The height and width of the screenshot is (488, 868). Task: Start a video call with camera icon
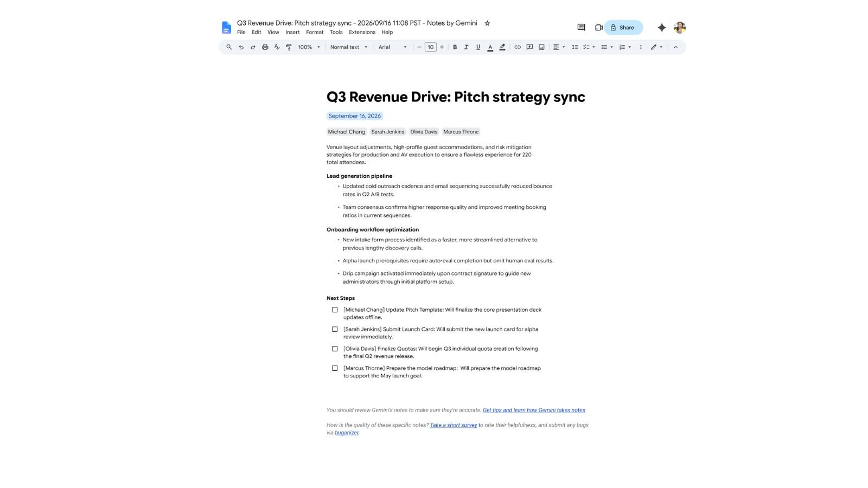pyautogui.click(x=598, y=28)
